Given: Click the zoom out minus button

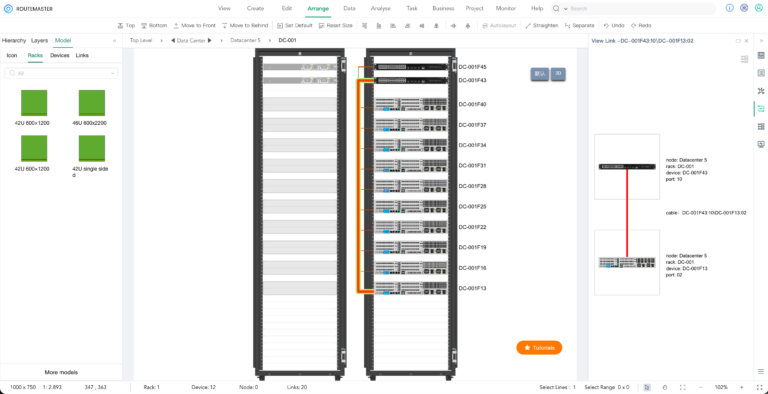Looking at the screenshot, I should pos(700,387).
